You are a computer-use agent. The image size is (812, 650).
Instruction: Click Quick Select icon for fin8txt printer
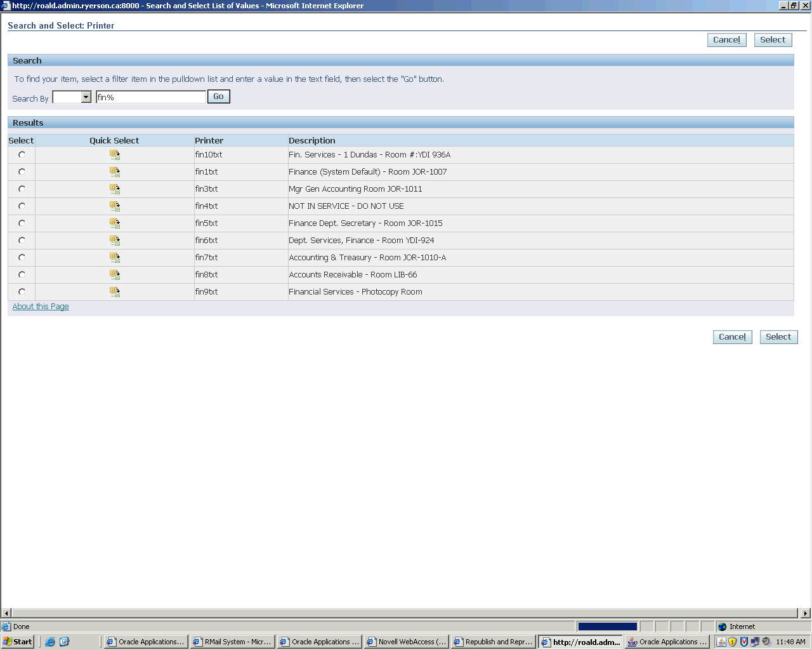click(x=115, y=275)
